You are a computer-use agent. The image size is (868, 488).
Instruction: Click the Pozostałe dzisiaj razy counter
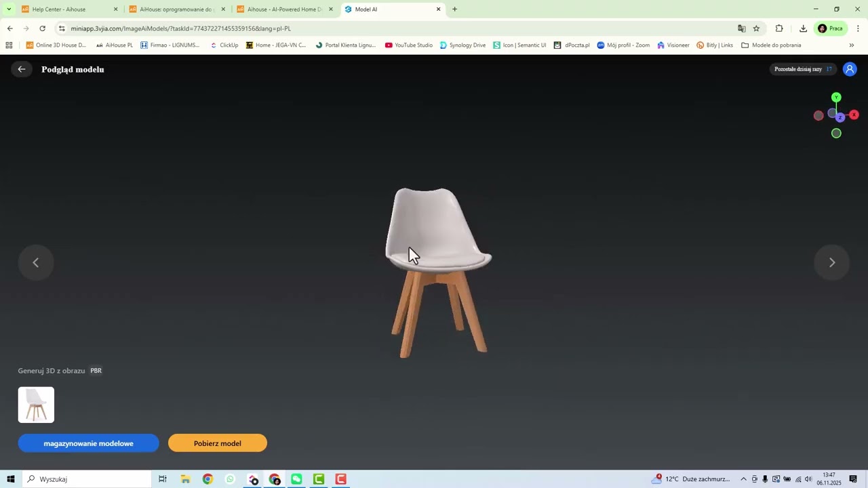click(x=803, y=69)
